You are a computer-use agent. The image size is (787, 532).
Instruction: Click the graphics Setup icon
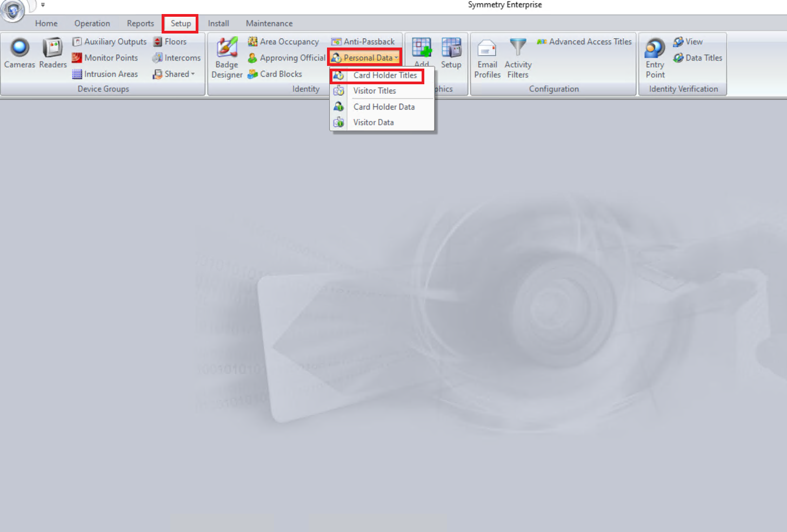(451, 53)
